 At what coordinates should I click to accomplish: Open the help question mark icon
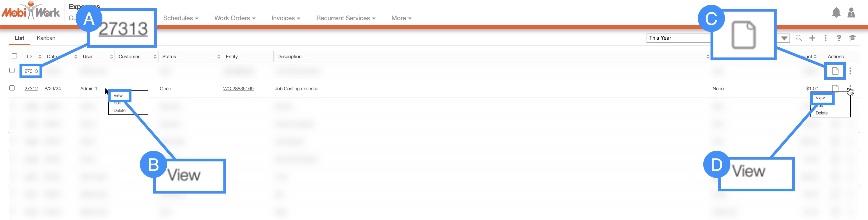pyautogui.click(x=839, y=38)
